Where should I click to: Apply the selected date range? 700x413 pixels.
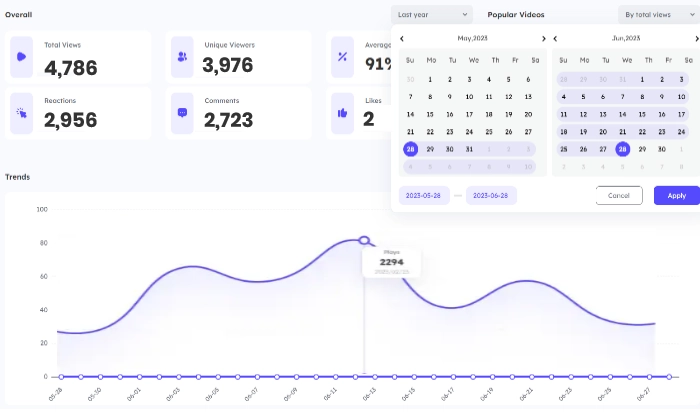676,195
